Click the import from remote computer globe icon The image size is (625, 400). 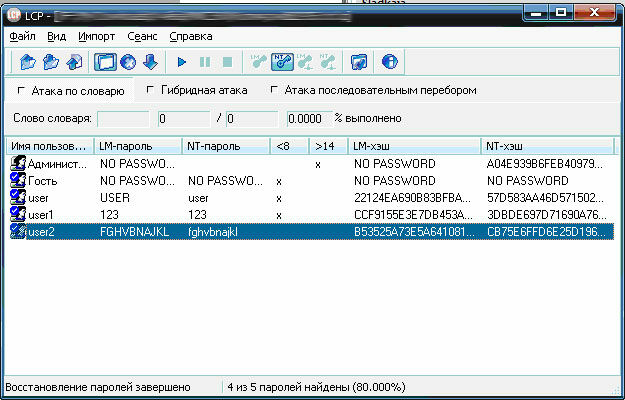pos(128,62)
